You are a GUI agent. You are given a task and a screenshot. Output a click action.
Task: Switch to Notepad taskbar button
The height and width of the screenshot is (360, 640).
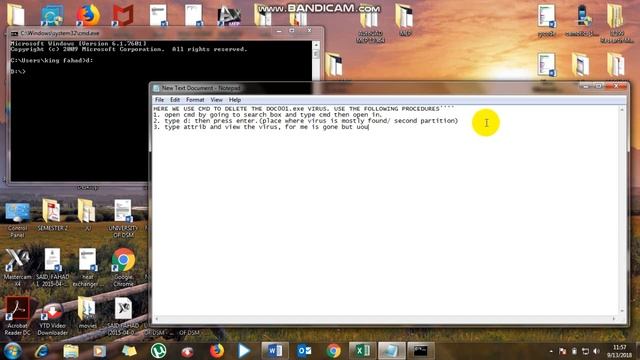(x=391, y=351)
